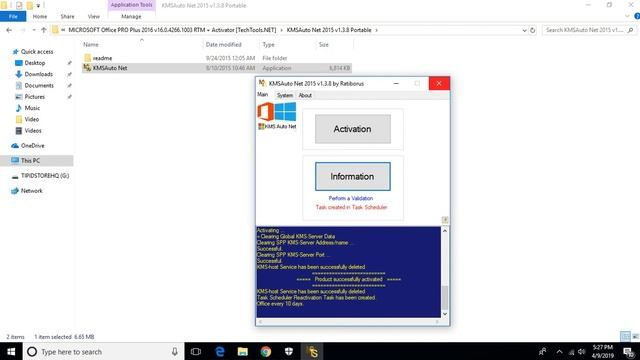Select the KMSAuto Net application file
Screen dimensions: 640x360
coord(216,68)
